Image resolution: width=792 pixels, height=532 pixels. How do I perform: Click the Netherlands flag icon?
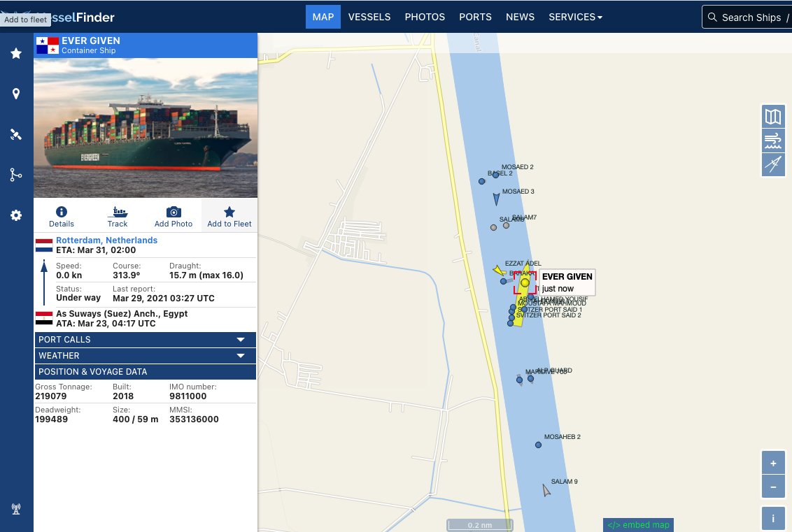pos(44,245)
